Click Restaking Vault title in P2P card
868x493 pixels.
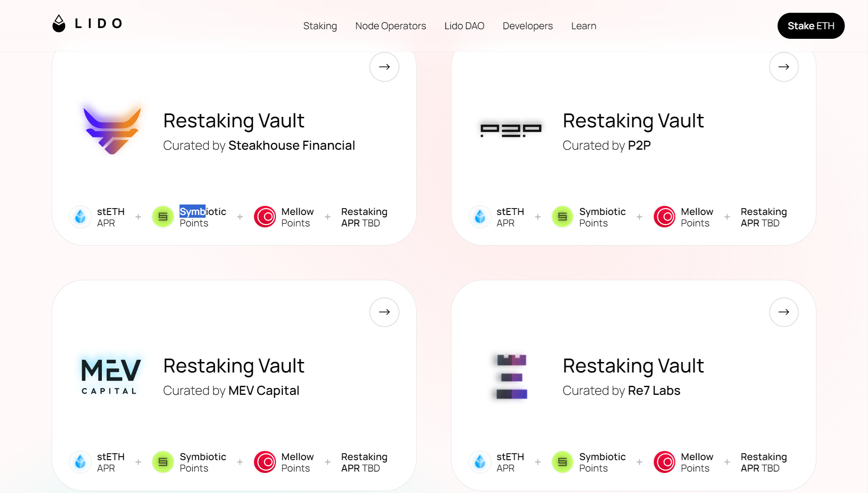coord(633,121)
